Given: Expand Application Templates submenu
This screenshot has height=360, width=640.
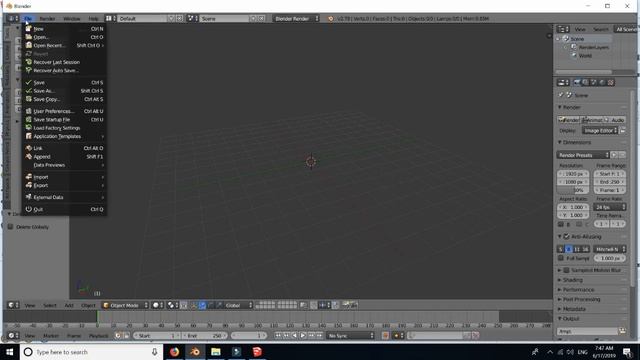Looking at the screenshot, I should point(64,136).
